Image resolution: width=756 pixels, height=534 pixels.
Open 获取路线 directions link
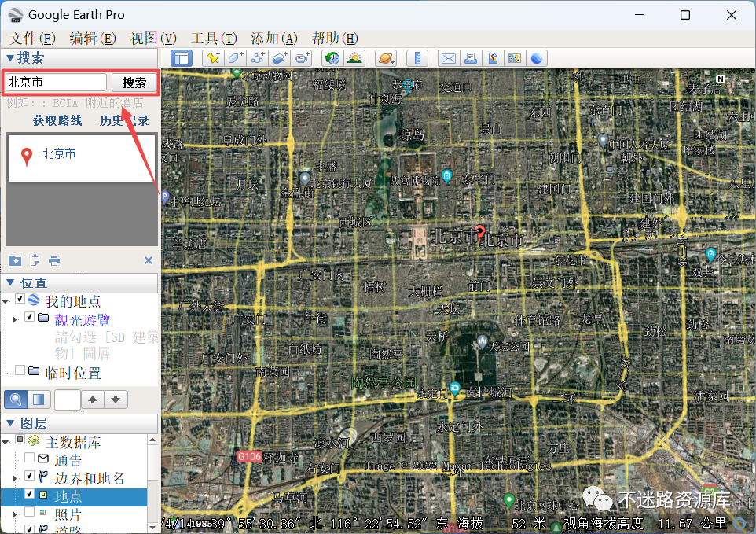click(57, 120)
